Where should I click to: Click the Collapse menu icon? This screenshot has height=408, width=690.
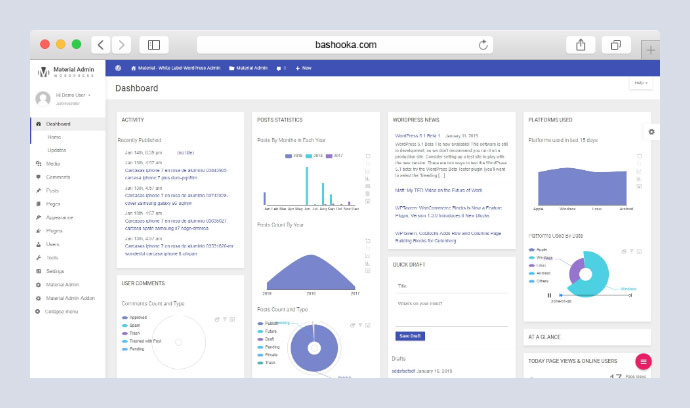coord(37,311)
